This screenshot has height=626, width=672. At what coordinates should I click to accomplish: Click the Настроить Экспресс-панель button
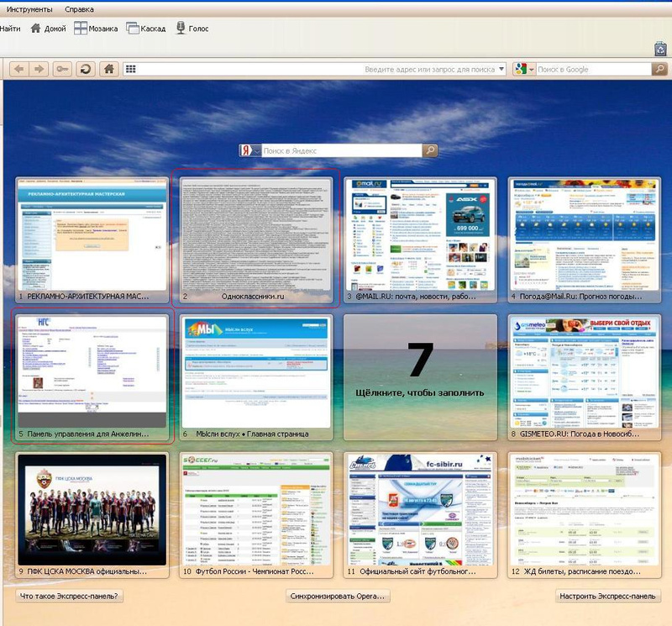pos(607,596)
